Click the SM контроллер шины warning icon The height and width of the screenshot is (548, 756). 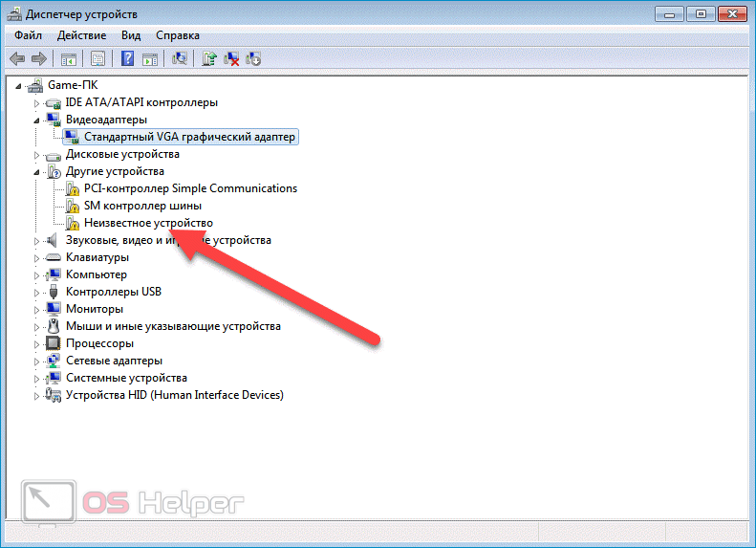pos(73,206)
